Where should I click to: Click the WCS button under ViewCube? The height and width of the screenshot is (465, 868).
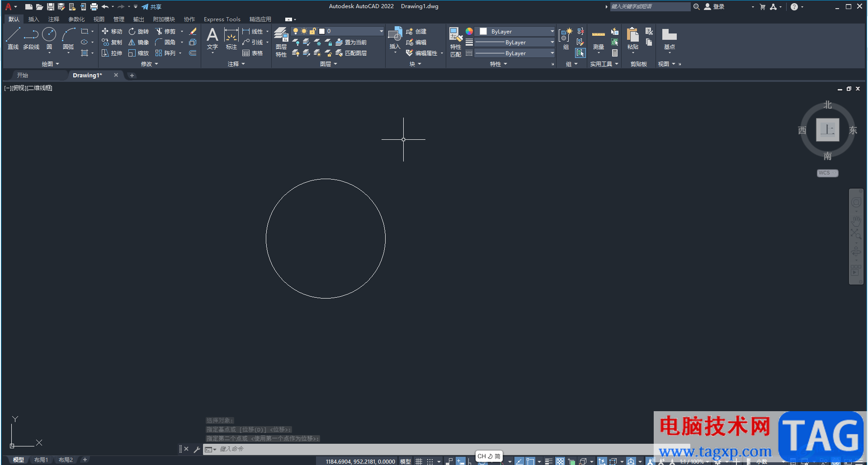pos(827,173)
